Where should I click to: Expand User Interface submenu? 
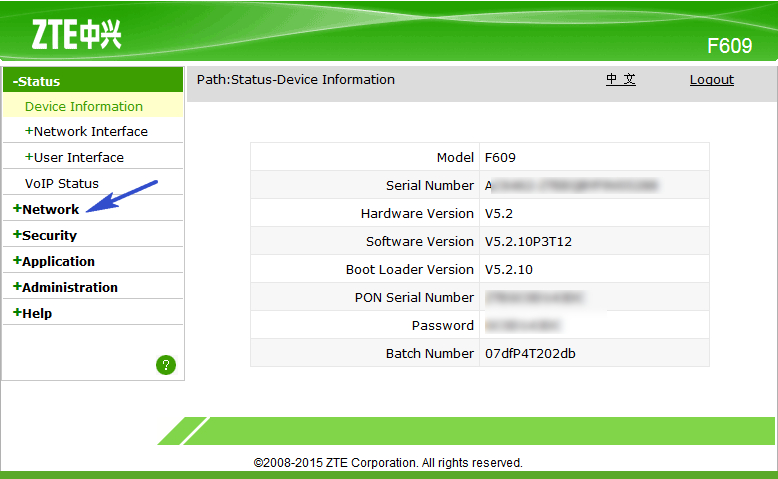pos(74,157)
